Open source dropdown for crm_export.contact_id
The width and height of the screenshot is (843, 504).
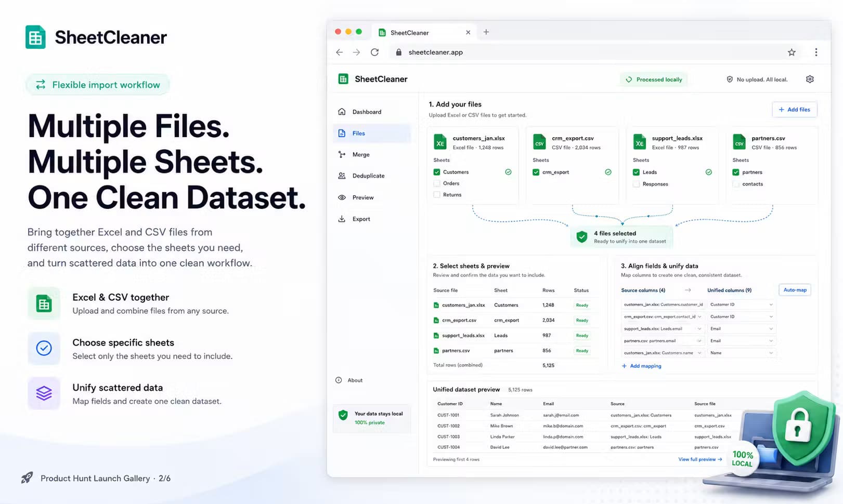663,316
